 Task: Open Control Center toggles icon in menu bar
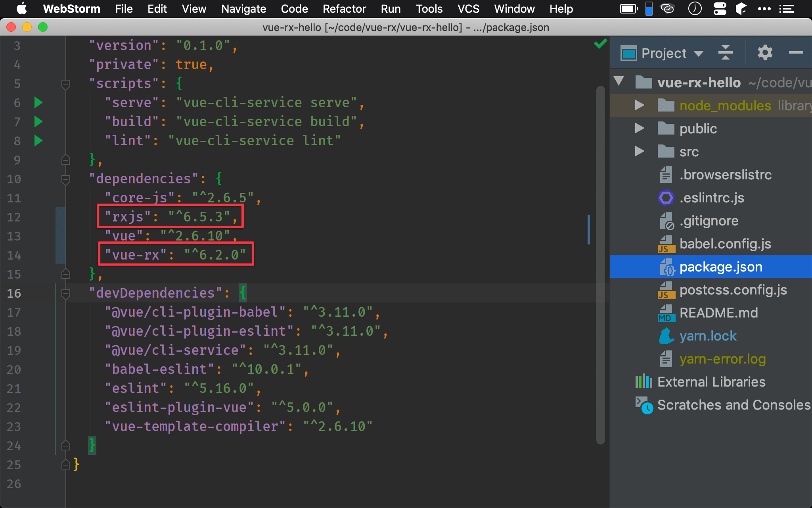720,8
